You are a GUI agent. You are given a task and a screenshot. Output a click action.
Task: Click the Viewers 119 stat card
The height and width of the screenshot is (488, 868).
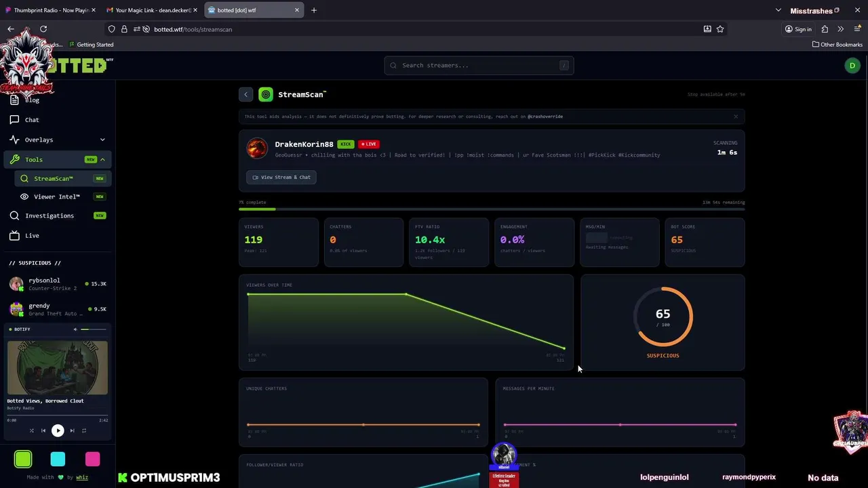[x=279, y=242]
